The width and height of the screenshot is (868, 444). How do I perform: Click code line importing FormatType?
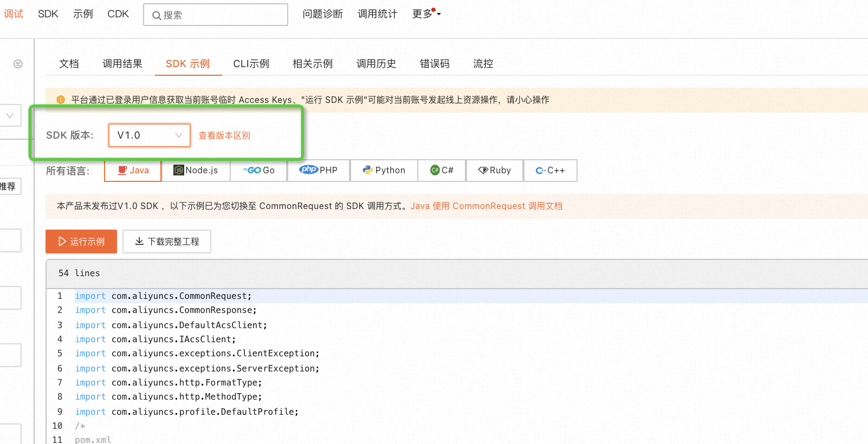169,383
